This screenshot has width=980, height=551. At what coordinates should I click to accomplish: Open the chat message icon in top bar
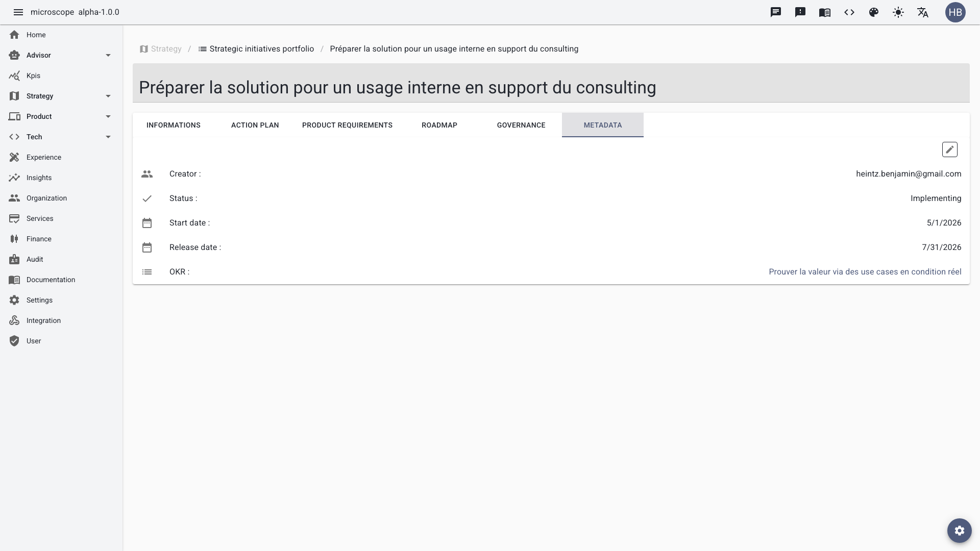[776, 12]
